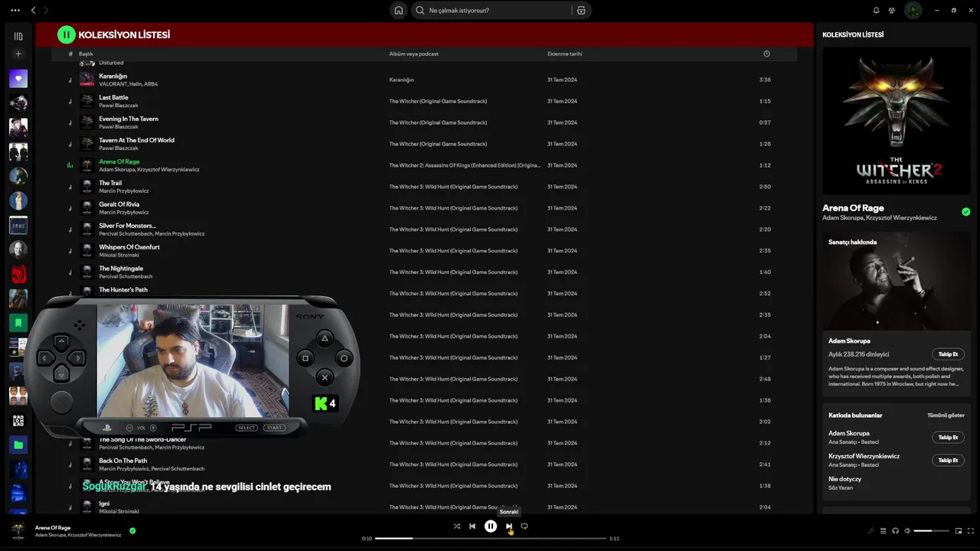Follow Krzysztof Wierzynkiewicz with Takip Et

[x=948, y=460]
